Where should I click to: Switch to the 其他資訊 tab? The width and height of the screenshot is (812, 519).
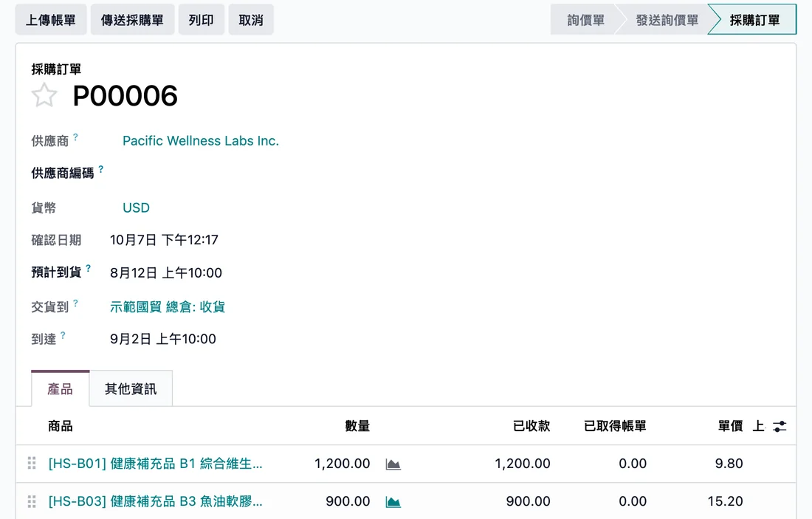[x=131, y=388]
